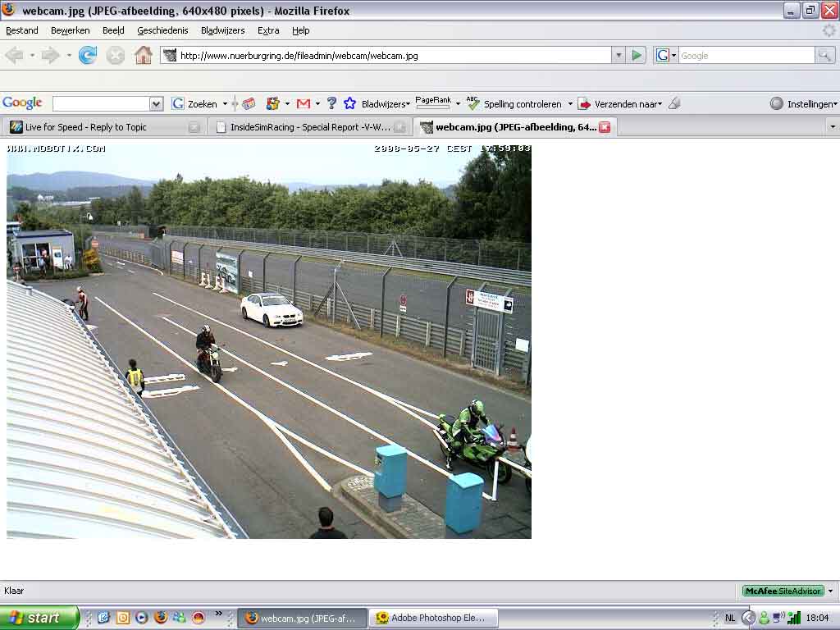Click the network signal tray icon
The width and height of the screenshot is (840, 630).
(794, 618)
